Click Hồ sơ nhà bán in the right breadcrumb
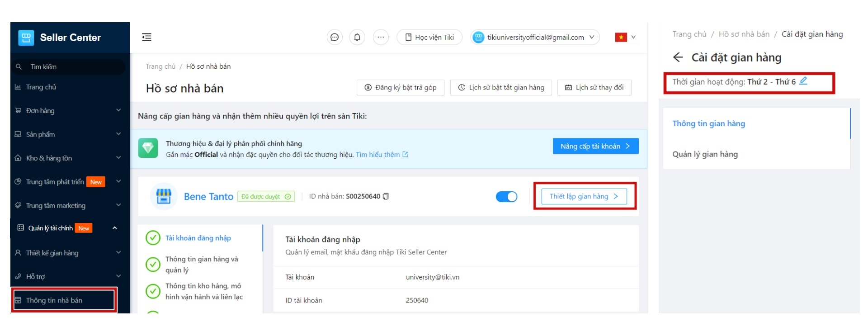868x322 pixels. [x=744, y=34]
